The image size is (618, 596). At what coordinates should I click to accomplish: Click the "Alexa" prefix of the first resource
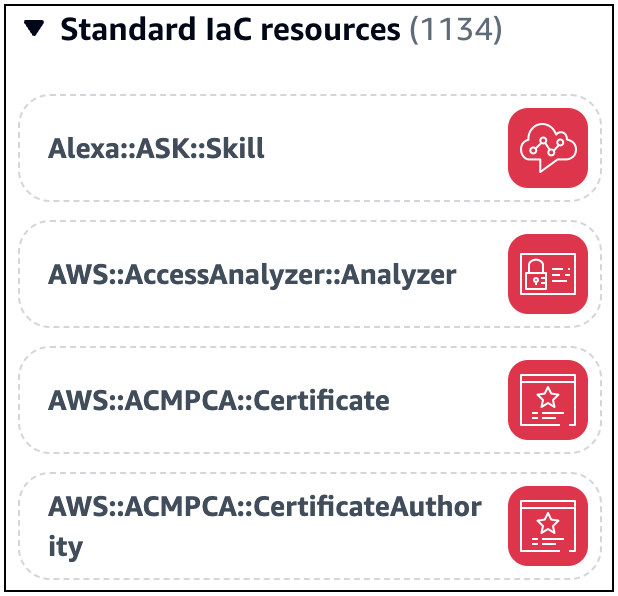click(x=77, y=149)
